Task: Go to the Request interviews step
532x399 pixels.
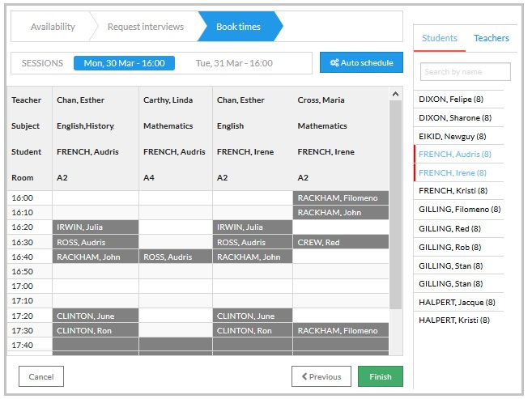Action: [146, 27]
